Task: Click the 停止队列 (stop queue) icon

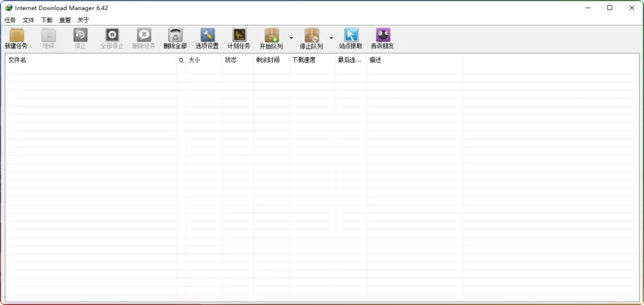Action: (x=311, y=35)
